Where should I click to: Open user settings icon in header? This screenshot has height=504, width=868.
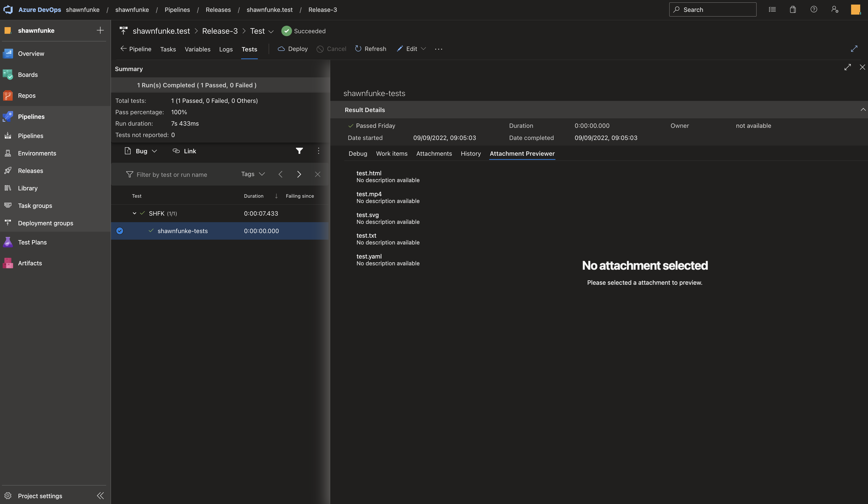pyautogui.click(x=835, y=10)
